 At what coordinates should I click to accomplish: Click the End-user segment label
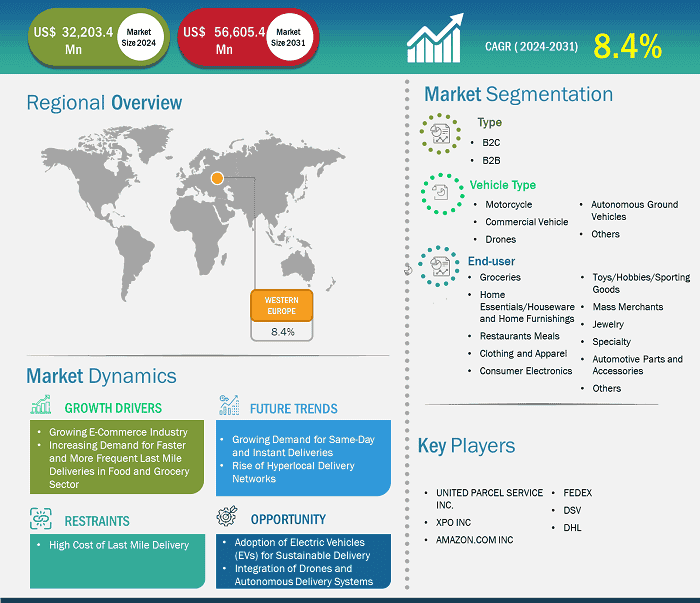tap(491, 261)
